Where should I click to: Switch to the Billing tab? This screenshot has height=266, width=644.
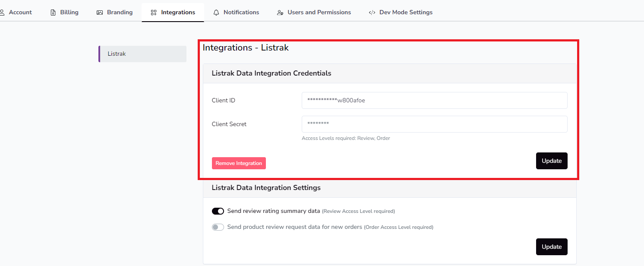coord(64,13)
